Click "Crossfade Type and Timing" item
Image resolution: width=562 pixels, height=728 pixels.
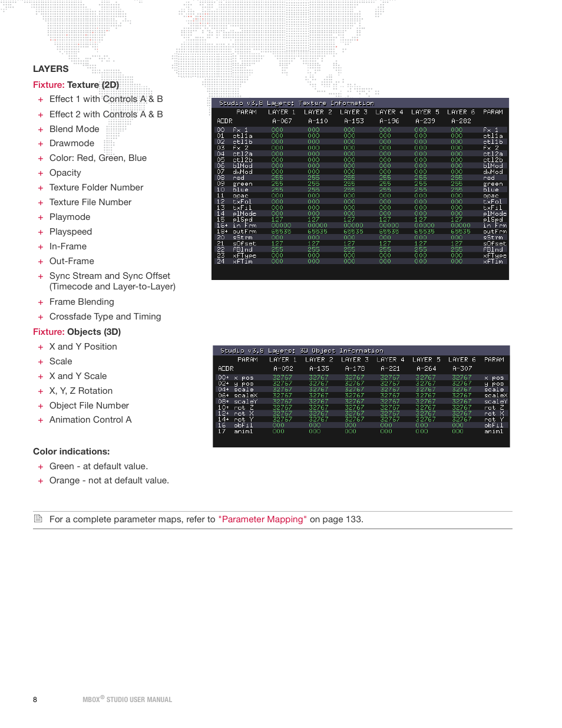[x=105, y=317]
